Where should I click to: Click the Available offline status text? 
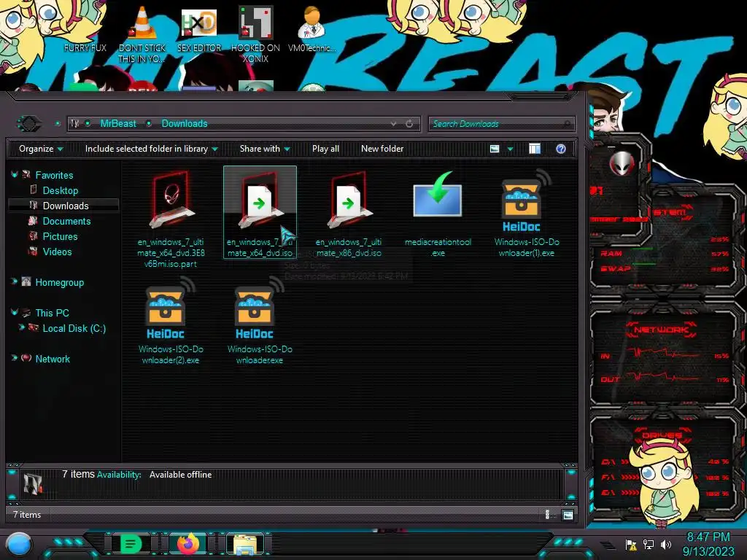181,475
